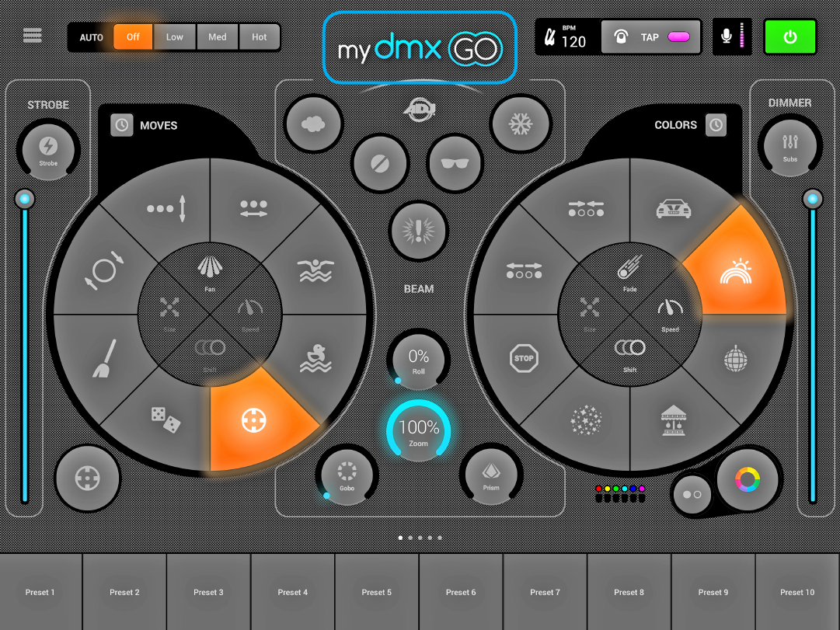Set auto mode to Med
This screenshot has height=630, width=840.
coord(217,37)
